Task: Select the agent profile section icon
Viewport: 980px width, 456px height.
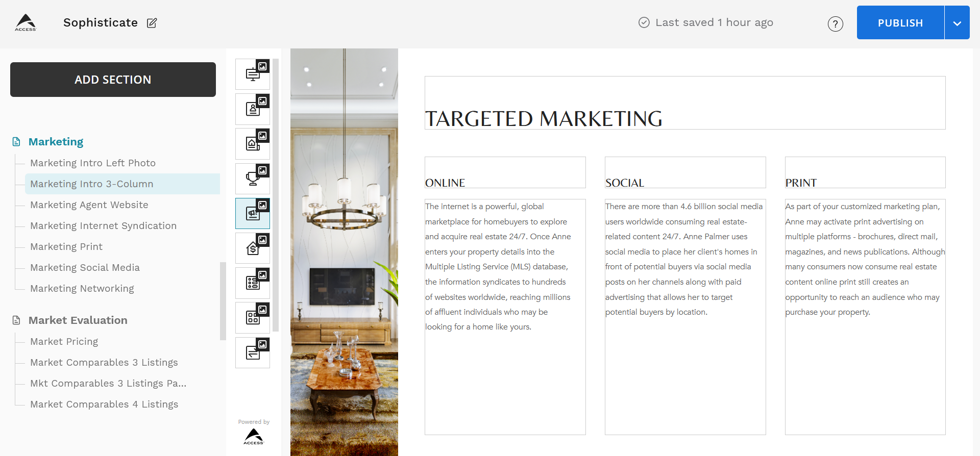Action: tap(253, 109)
